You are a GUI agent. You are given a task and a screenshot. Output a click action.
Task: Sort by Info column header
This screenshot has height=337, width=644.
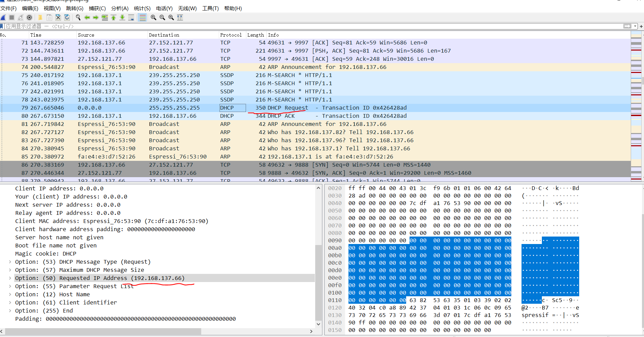coord(448,35)
